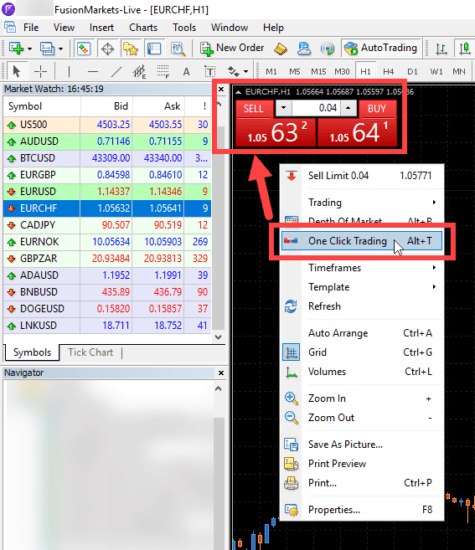Toggle the AutoTrading button
The width and height of the screenshot is (475, 550).
[x=381, y=48]
